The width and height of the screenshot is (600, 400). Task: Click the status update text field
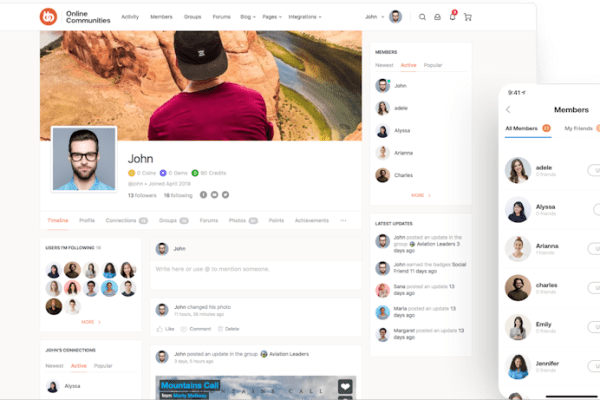[x=256, y=274]
